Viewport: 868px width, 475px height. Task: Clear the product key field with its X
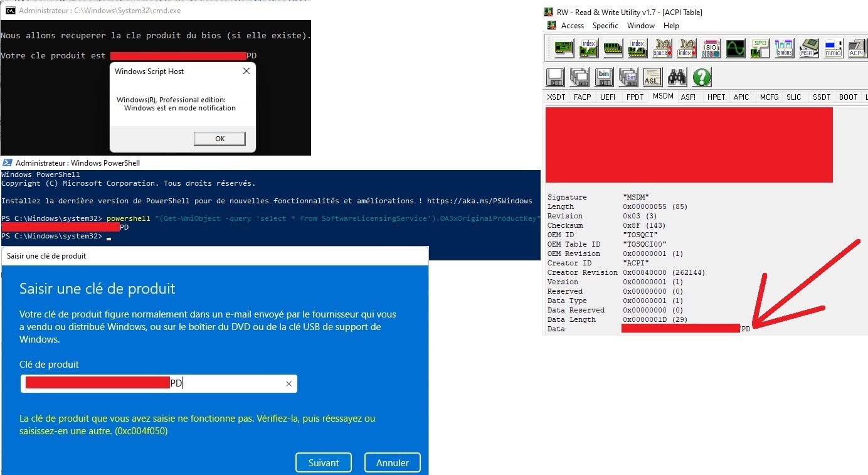(x=288, y=383)
